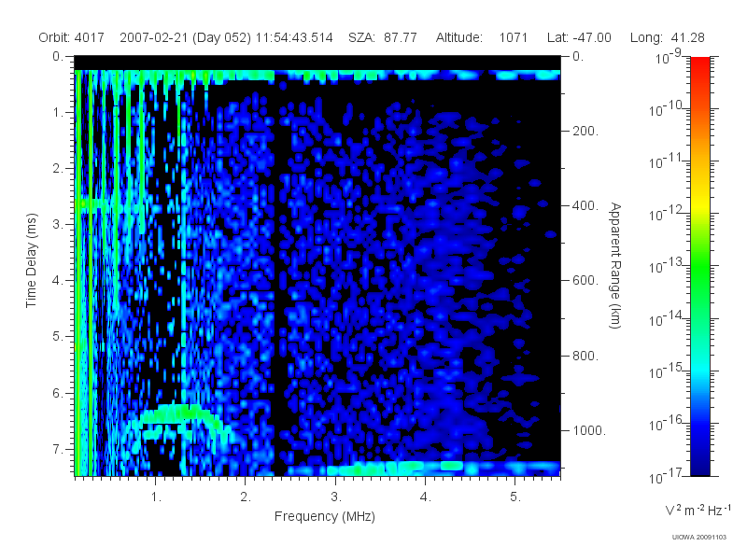The height and width of the screenshot is (560, 747).
Task: Click the 1000. tick on the apparent range axis
Action: tap(589, 430)
